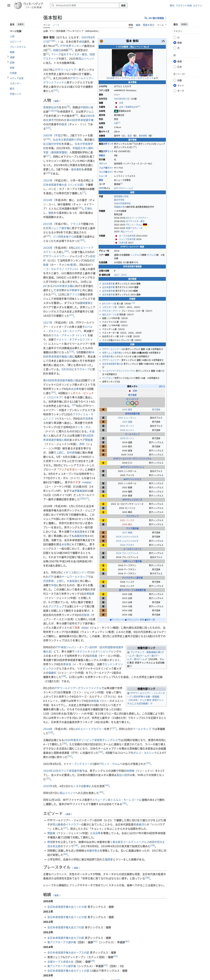Select large text size 大

[175, 48]
